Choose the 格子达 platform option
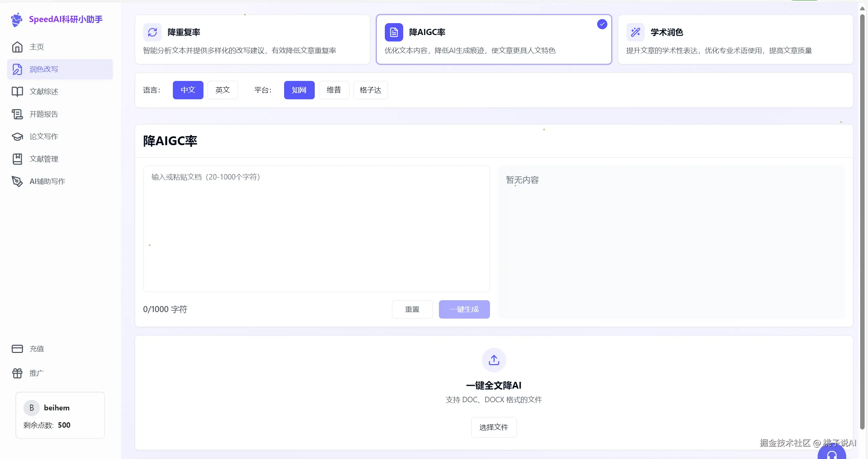Image resolution: width=868 pixels, height=459 pixels. coord(370,90)
